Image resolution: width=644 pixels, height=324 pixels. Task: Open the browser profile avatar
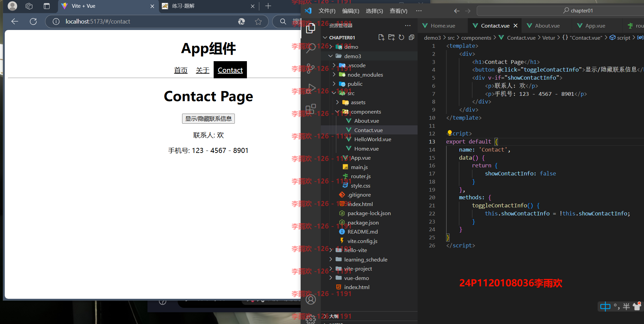[12, 6]
